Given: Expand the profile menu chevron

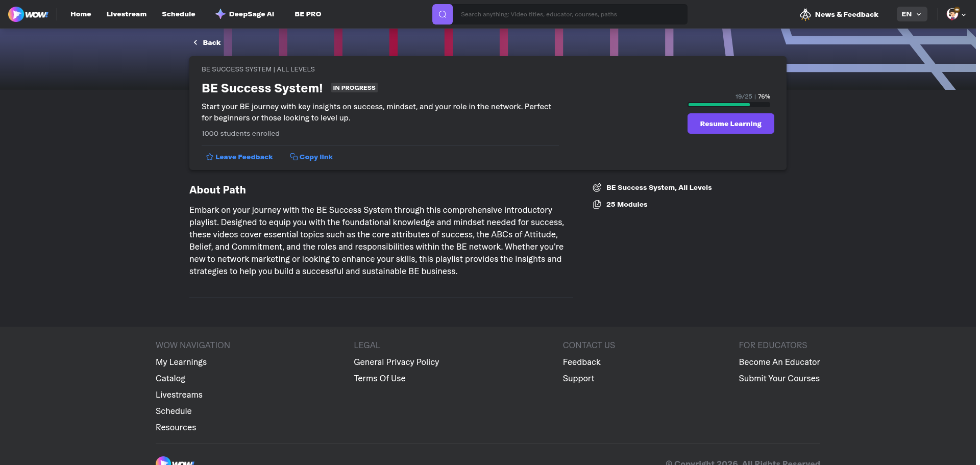Looking at the screenshot, I should [x=964, y=15].
